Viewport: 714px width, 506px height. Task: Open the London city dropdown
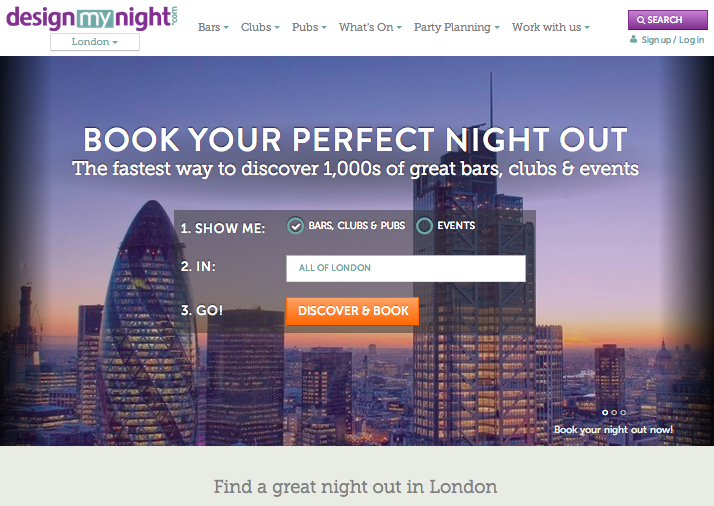pos(95,42)
